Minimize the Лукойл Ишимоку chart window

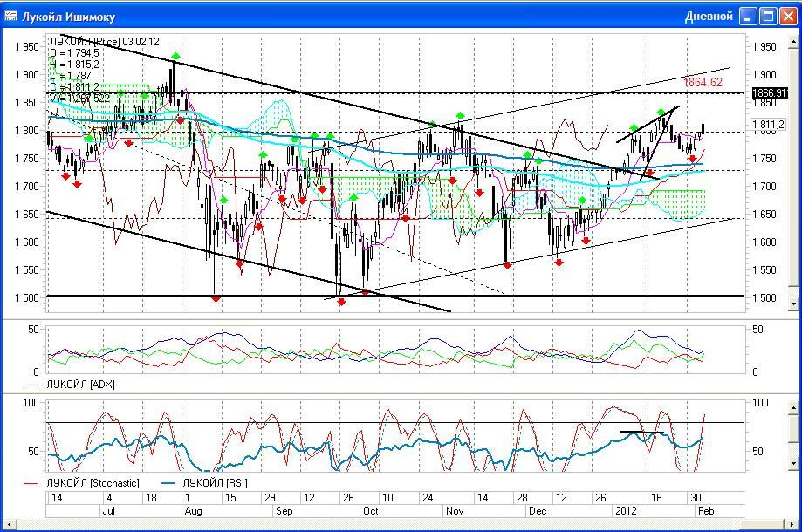(749, 17)
